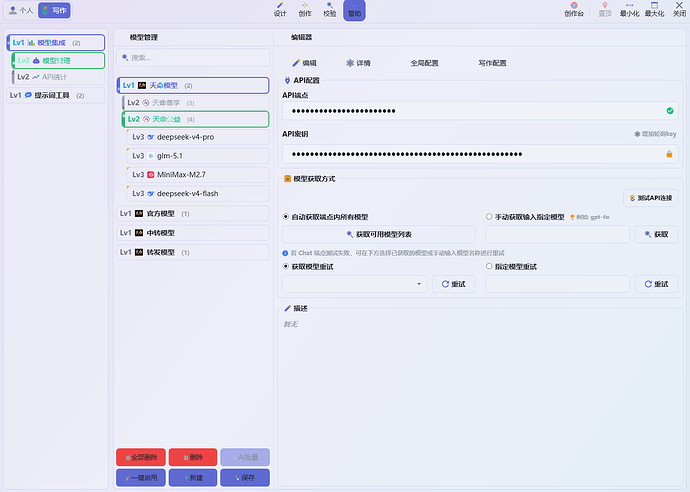
Task: Click the 描述 description text area
Action: (x=480, y=398)
